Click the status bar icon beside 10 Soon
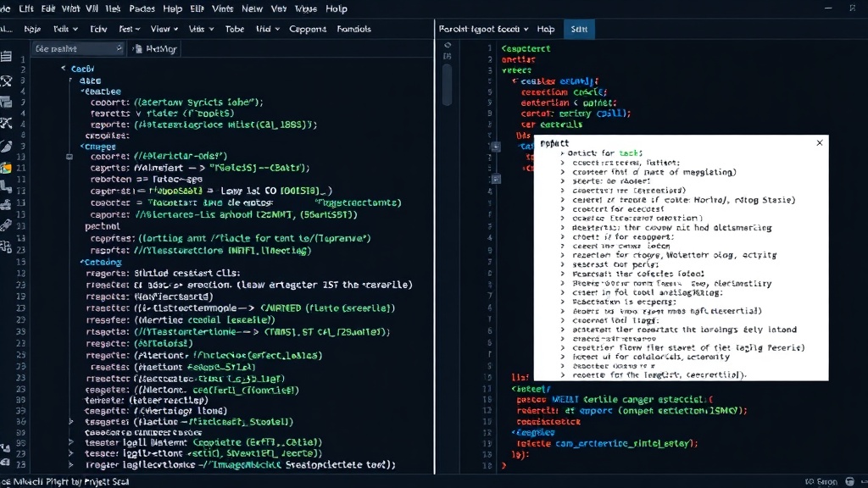 [849, 482]
